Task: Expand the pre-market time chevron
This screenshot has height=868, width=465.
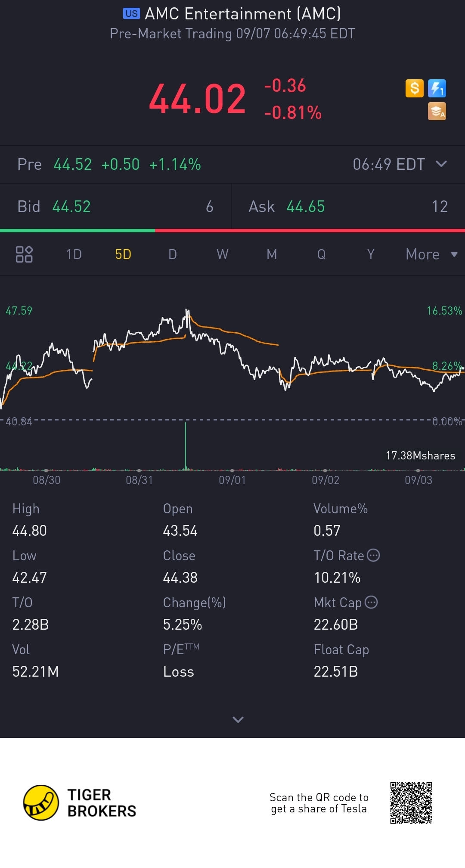Action: 441,164
